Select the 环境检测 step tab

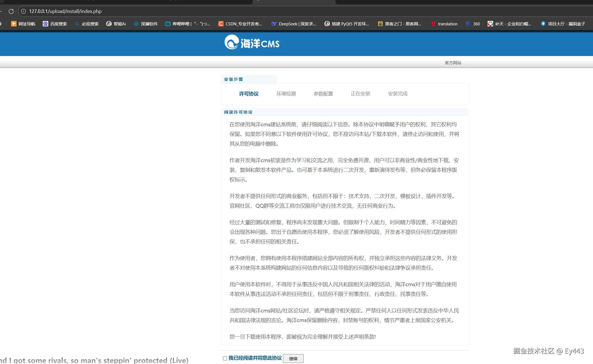(286, 94)
